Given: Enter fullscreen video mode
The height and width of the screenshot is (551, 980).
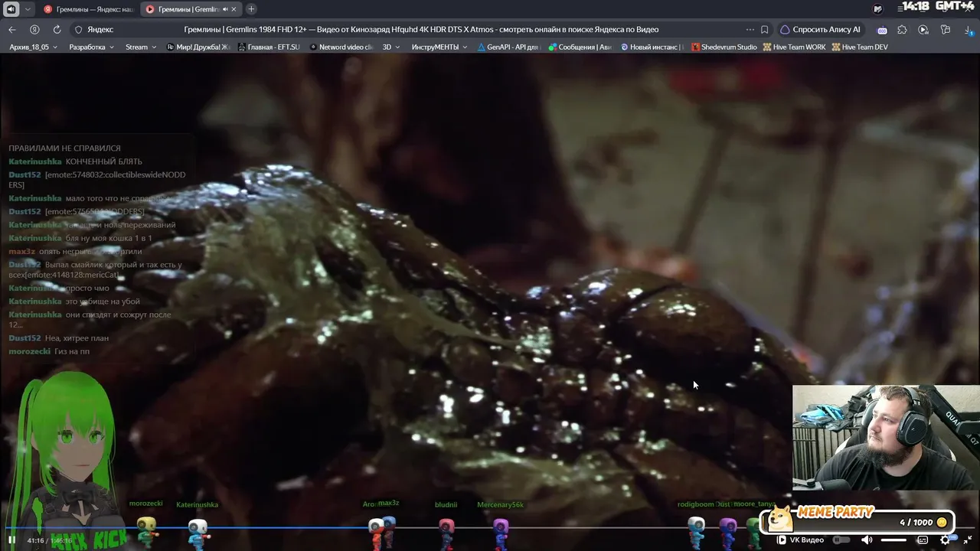Looking at the screenshot, I should (969, 540).
